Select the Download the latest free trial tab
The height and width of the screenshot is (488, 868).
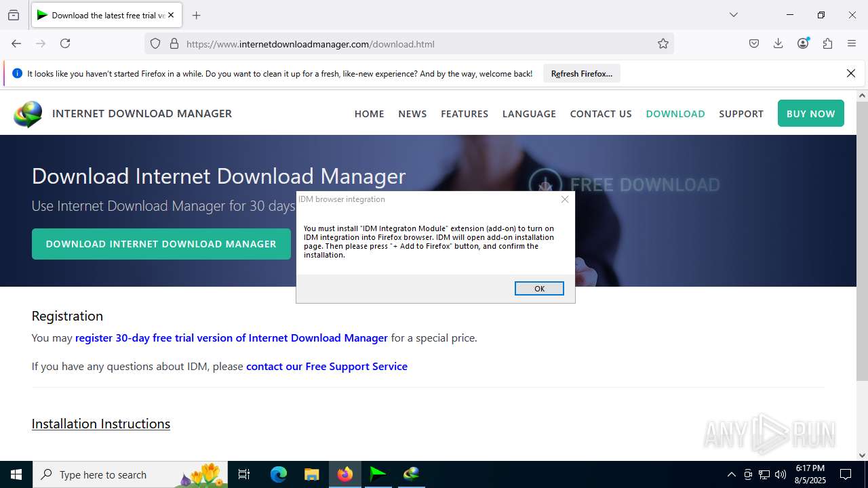[106, 15]
